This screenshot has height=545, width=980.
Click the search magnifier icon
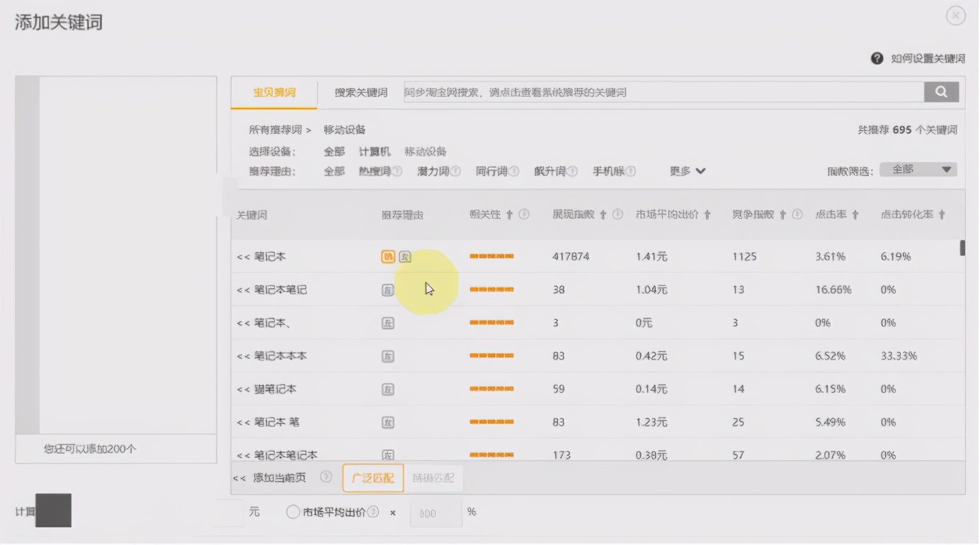point(942,91)
